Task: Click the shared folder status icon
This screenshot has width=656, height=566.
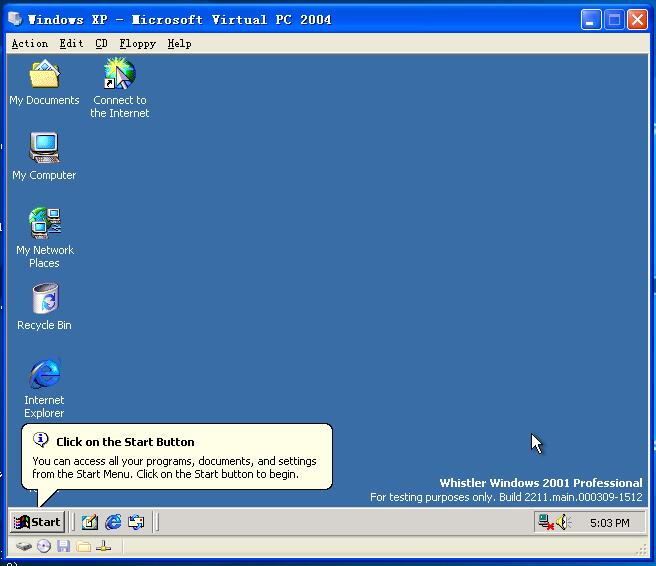Action: click(x=84, y=546)
